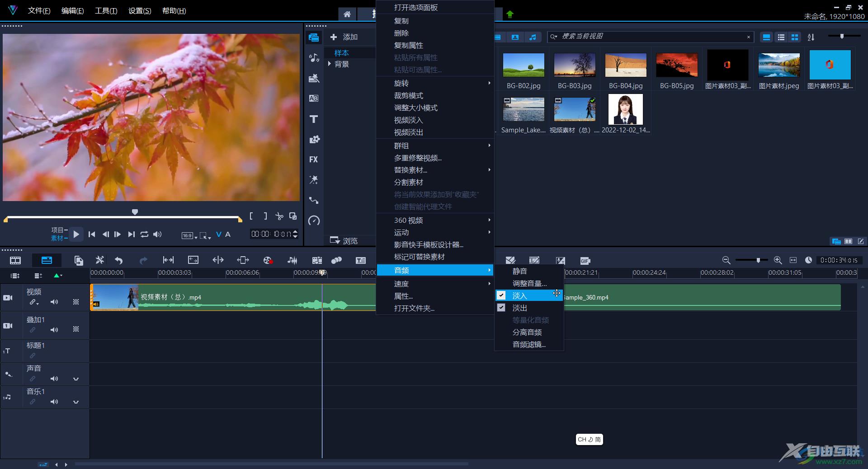Go to the Home tab icon
Screen dimensions: 868x469
347,14
